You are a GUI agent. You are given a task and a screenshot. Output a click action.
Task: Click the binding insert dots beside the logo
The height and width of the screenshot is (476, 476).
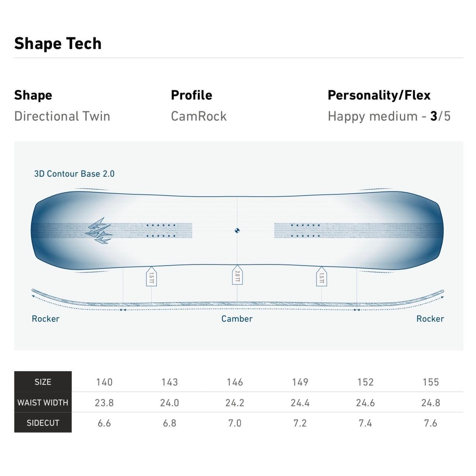(x=161, y=230)
